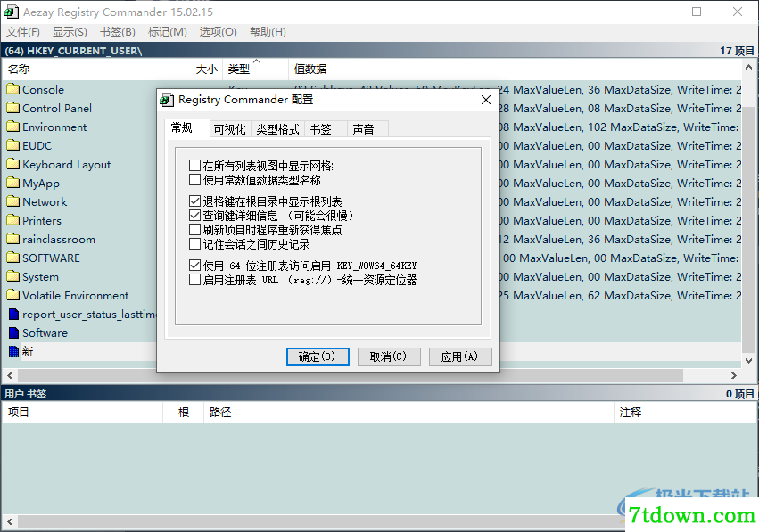759x532 pixels.
Task: Click the Console folder icon
Action: [13, 89]
